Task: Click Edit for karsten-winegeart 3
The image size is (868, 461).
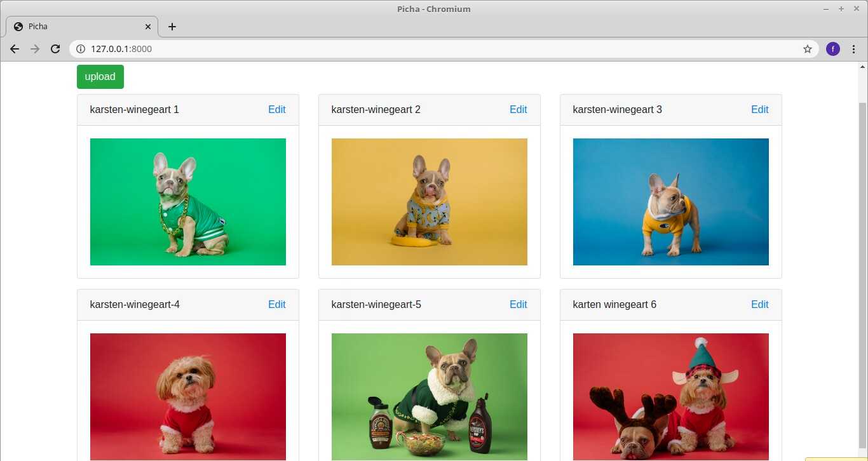Action: 759,109
